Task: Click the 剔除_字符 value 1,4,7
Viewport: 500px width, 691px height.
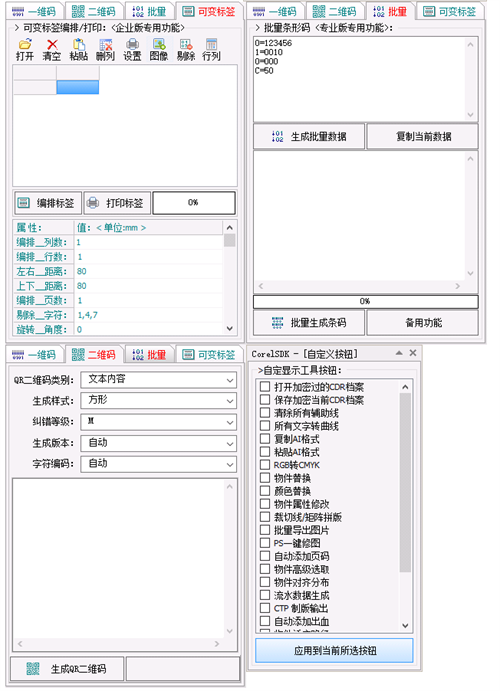Action: coord(88,315)
